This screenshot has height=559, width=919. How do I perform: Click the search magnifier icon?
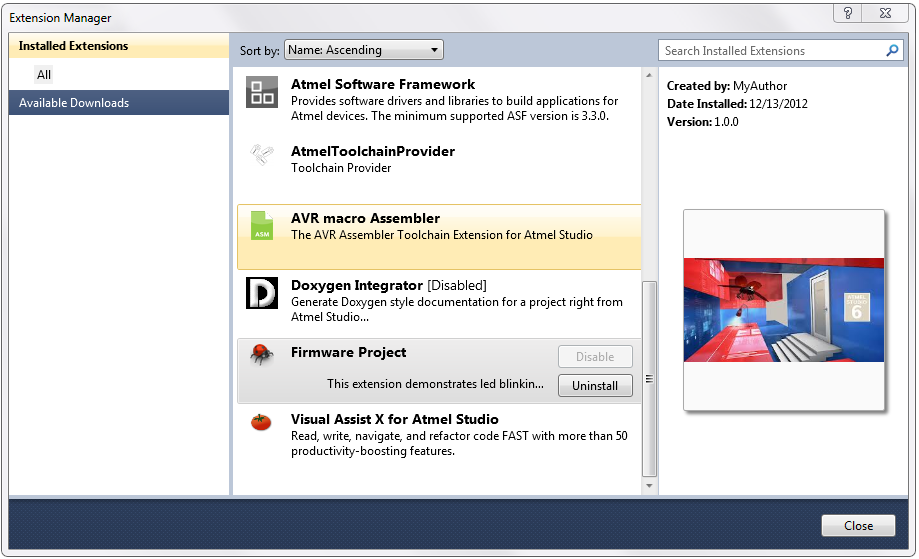click(892, 51)
